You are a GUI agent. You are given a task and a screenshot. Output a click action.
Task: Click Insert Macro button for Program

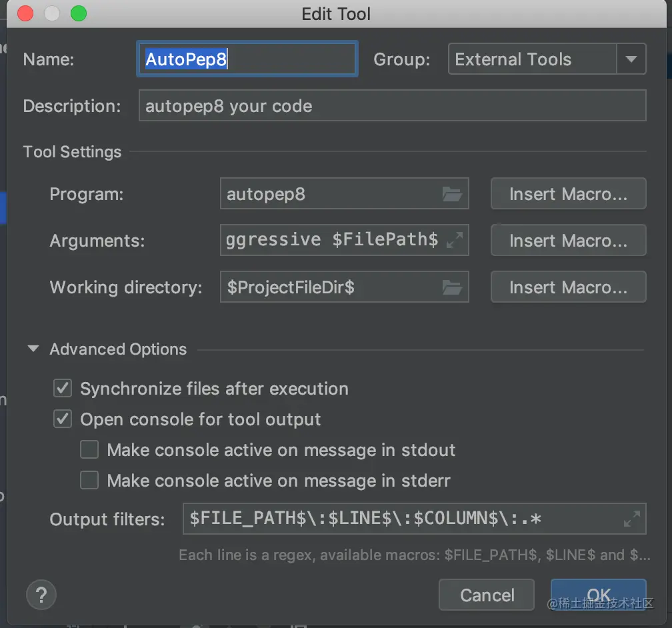tap(568, 194)
